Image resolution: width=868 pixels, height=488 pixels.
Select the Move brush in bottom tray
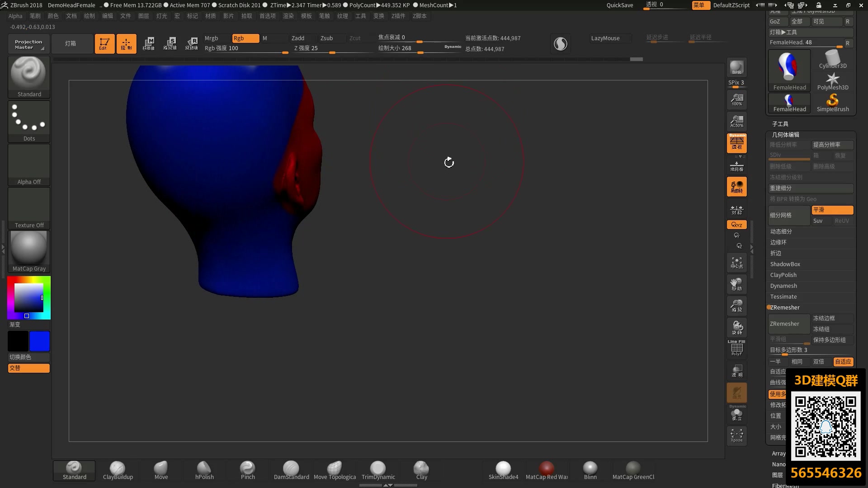pos(161,470)
